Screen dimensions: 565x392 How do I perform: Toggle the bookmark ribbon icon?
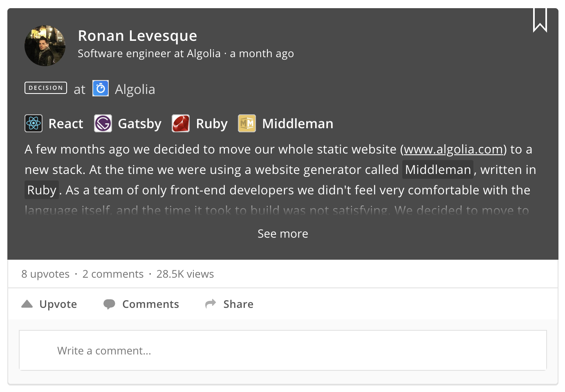540,20
